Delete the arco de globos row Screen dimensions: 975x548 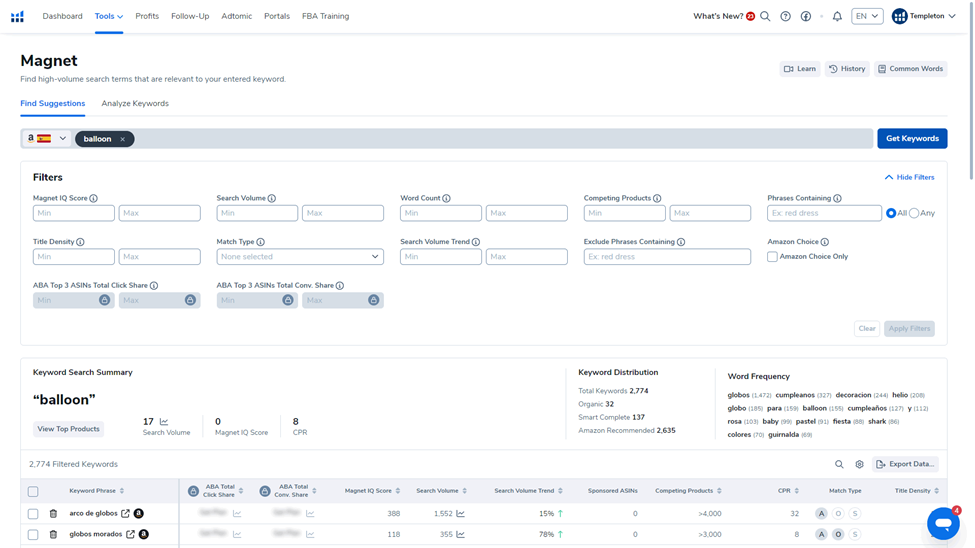click(x=53, y=514)
